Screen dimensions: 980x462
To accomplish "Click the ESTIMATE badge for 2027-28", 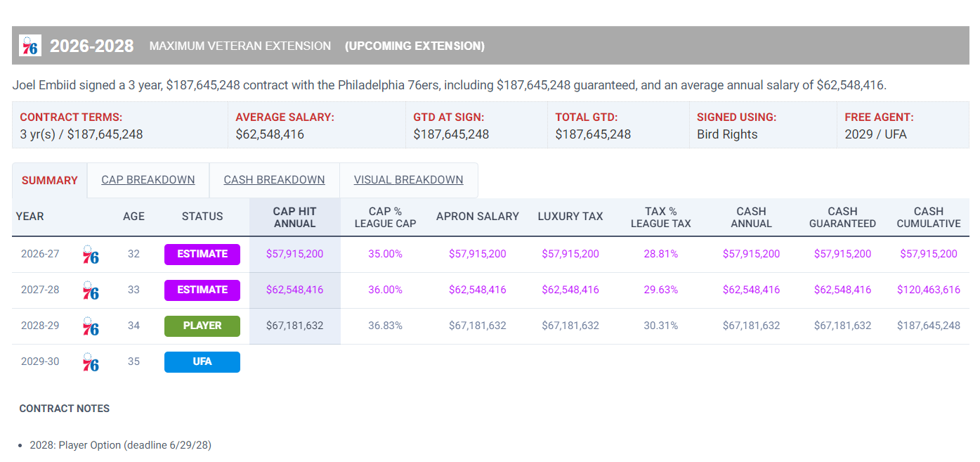I will click(x=202, y=290).
